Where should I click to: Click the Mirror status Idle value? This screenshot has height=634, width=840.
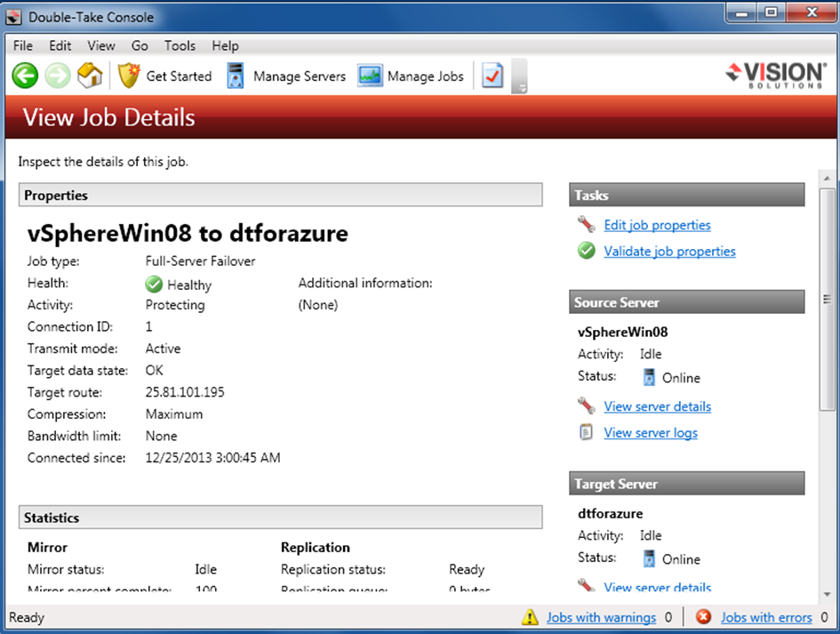coord(205,569)
